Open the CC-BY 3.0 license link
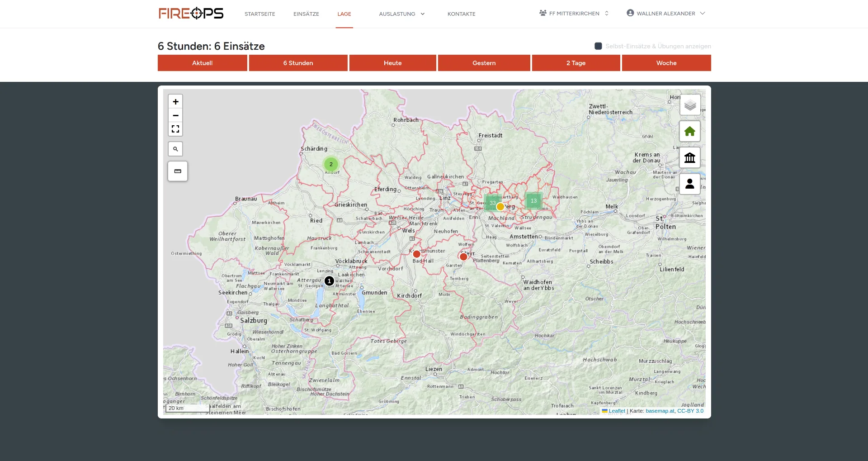 coord(690,411)
